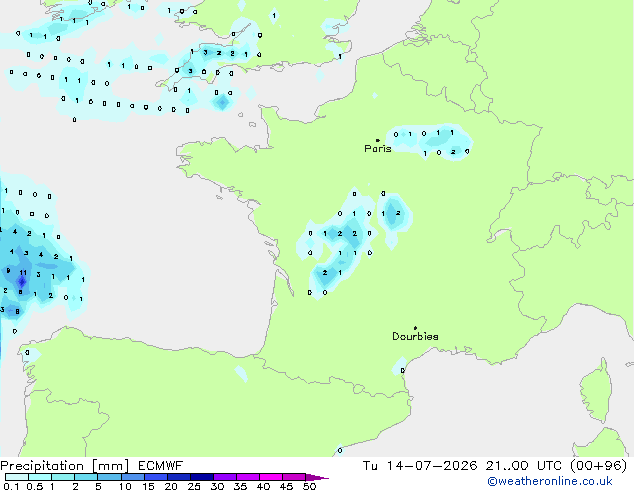
Task: Pick the 25–30 mm navy legend swatch
Action: (201, 477)
